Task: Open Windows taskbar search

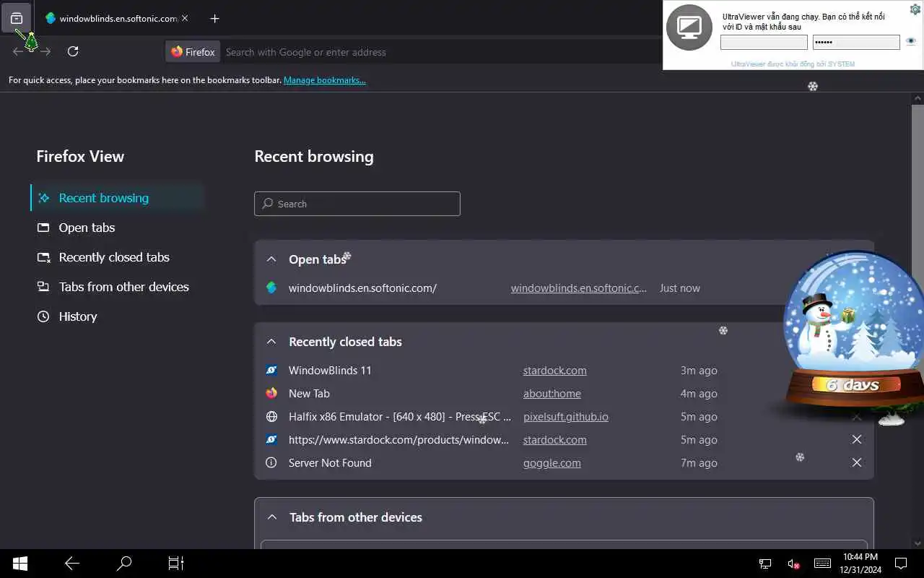Action: (124, 564)
